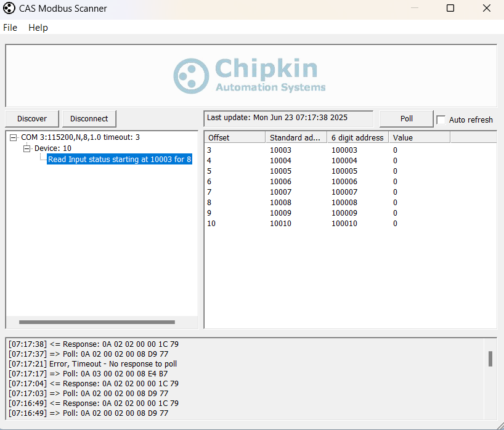The image size is (504, 430).
Task: Click the 07:17:37 Poll log line
Action: pos(88,354)
